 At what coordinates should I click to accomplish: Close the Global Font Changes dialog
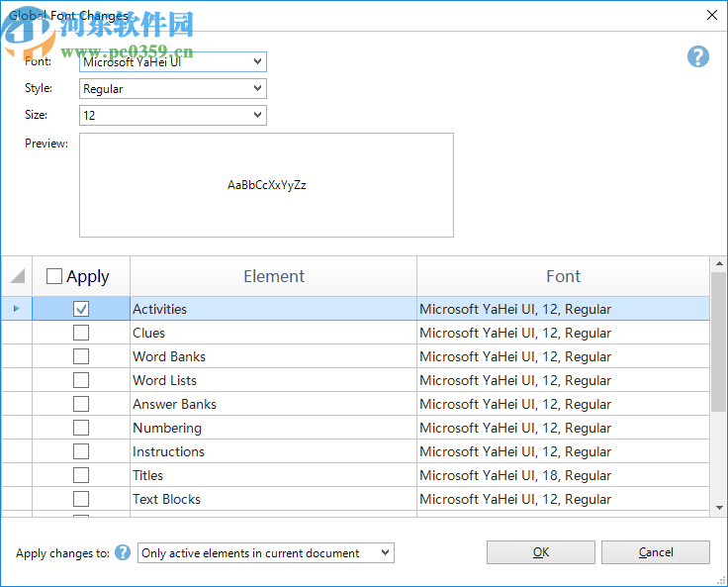711,15
